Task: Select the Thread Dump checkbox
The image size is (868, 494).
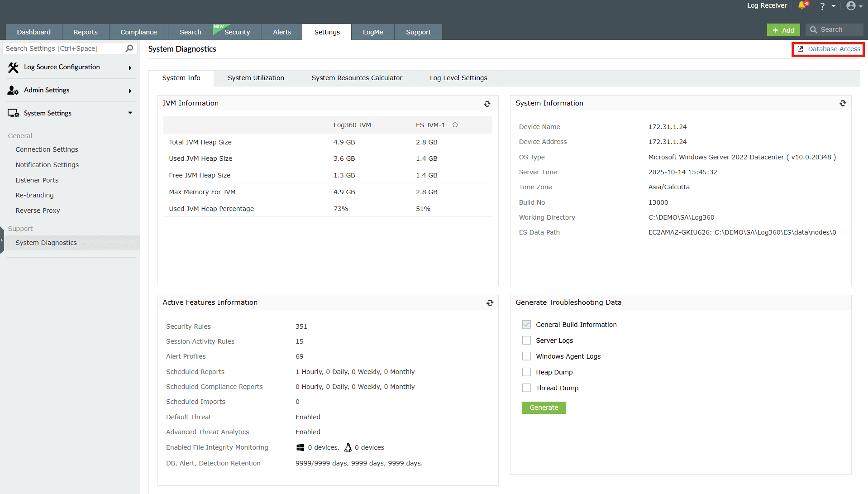Action: pos(526,388)
